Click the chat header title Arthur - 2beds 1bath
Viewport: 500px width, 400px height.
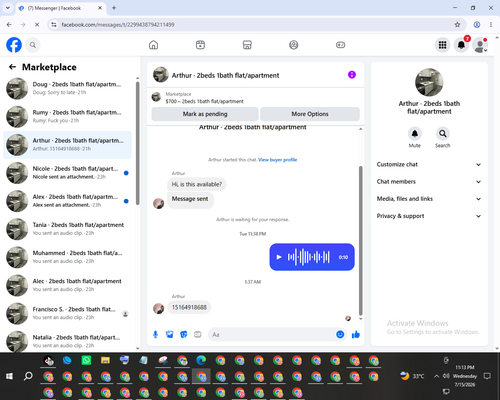(225, 75)
